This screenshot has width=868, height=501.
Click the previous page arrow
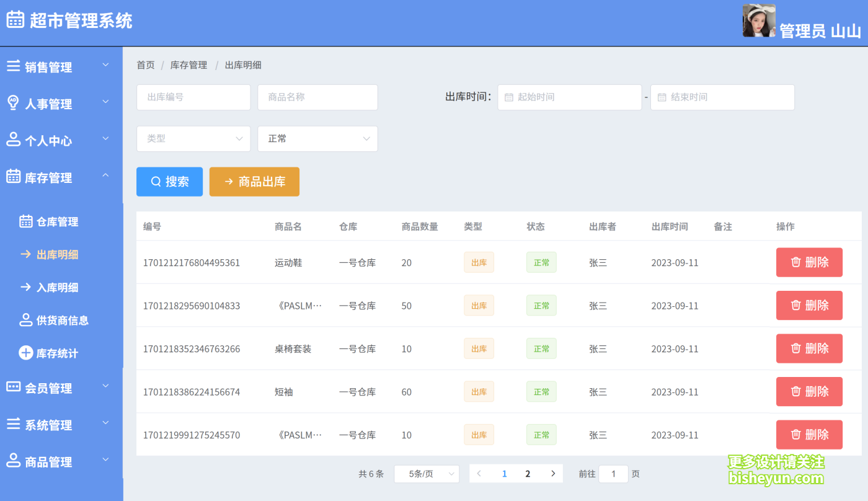(479, 474)
